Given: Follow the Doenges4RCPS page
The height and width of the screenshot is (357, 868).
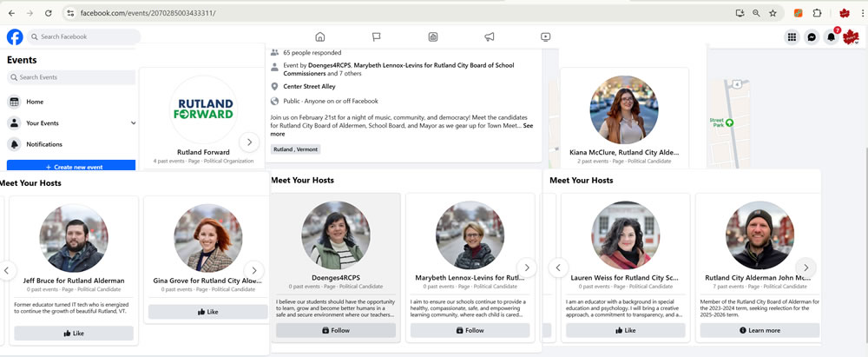Looking at the screenshot, I should [336, 330].
